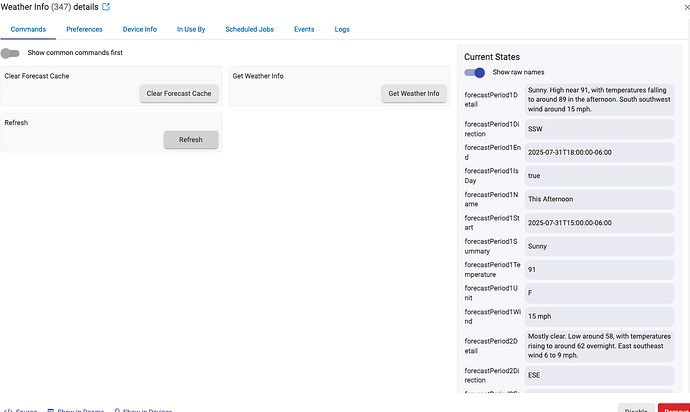Open the Events tab
The image size is (690, 412).
point(304,29)
